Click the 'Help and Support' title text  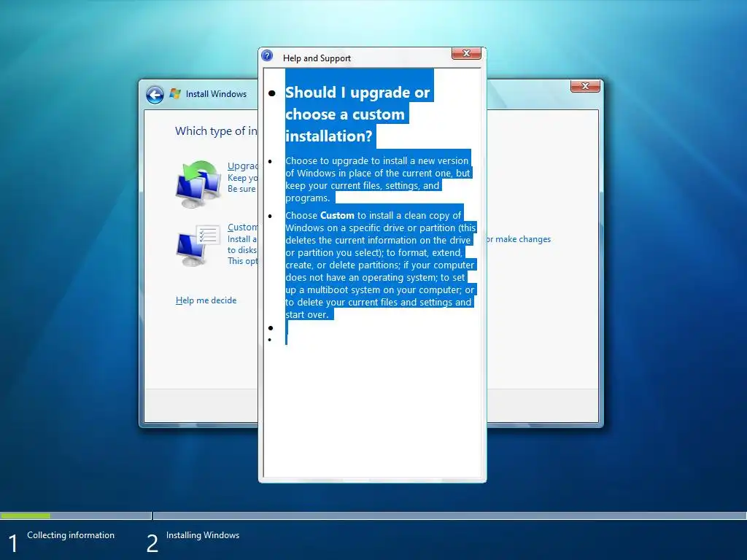click(x=317, y=58)
